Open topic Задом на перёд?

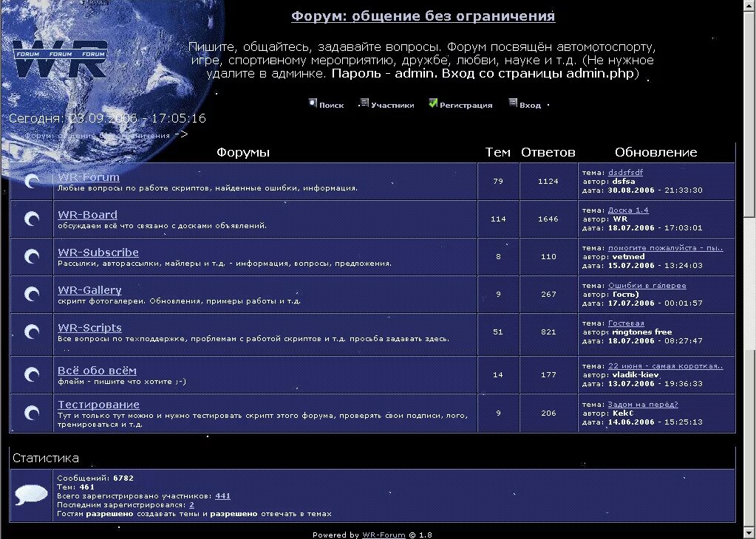pos(643,405)
